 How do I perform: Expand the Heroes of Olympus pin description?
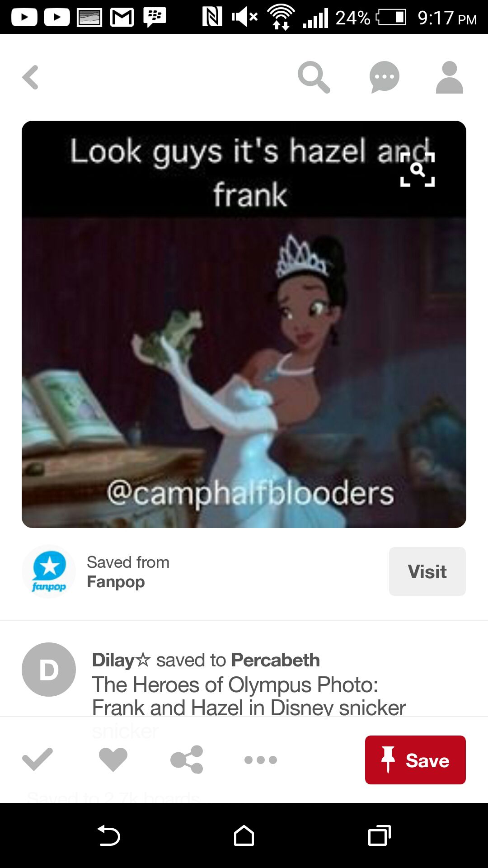pos(249,696)
